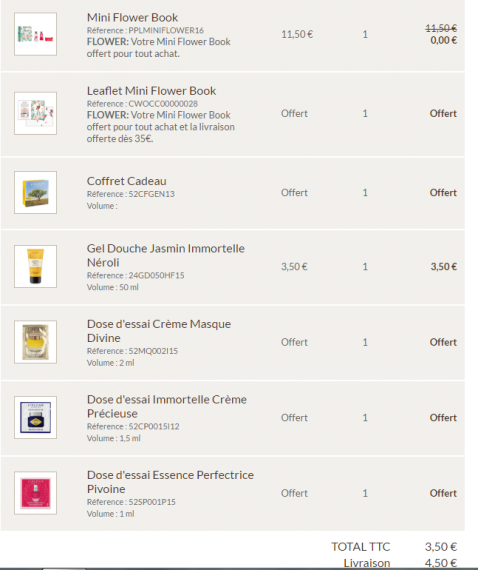The width and height of the screenshot is (478, 570).
Task: Click the 3,50 € total for Gel Douche
Action: pos(443,266)
